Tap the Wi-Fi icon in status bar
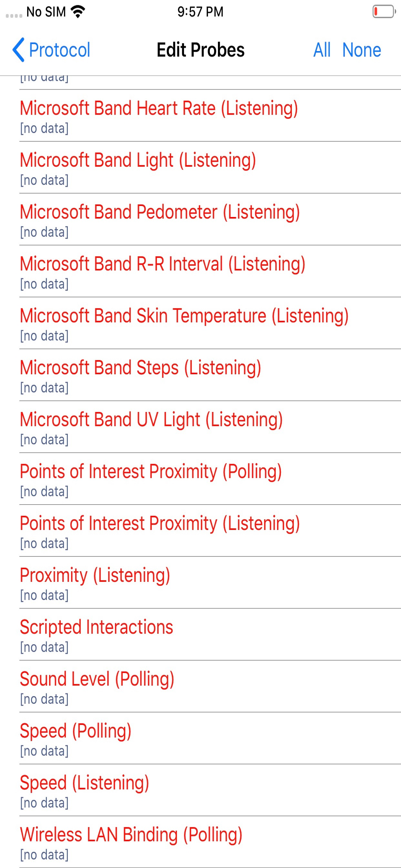 pos(78,11)
